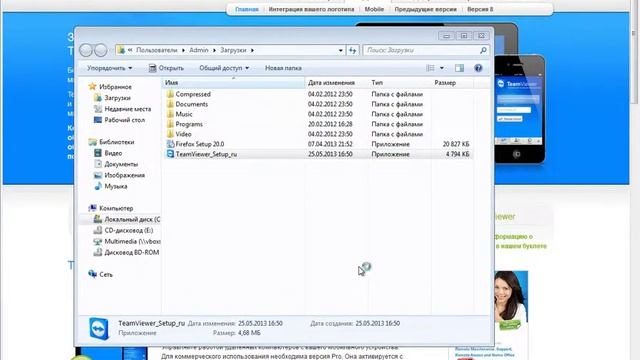
Task: Expand the arrow after Пользователи in address bar
Action: coord(183,50)
